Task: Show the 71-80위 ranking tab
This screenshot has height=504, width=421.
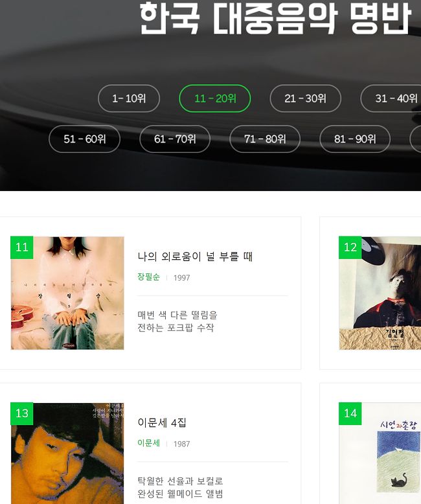Action: tap(265, 139)
